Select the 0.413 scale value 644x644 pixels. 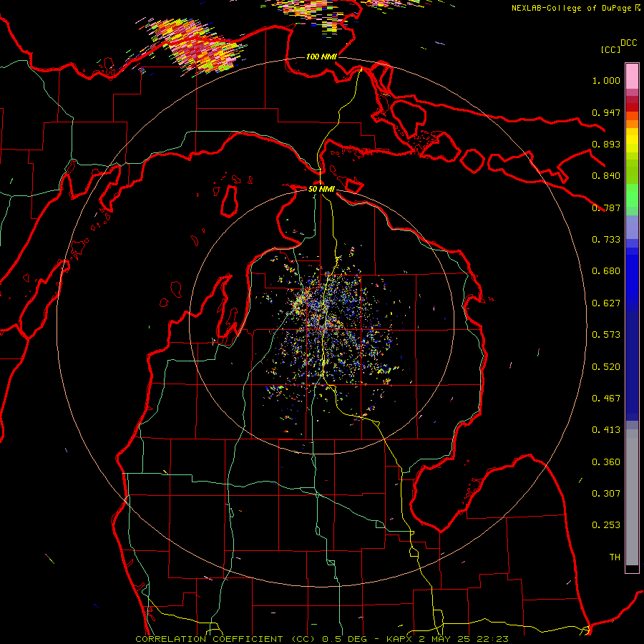click(606, 430)
